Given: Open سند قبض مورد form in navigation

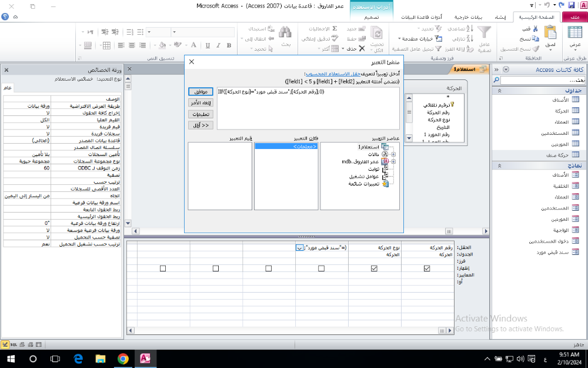Looking at the screenshot, I should point(557,252).
